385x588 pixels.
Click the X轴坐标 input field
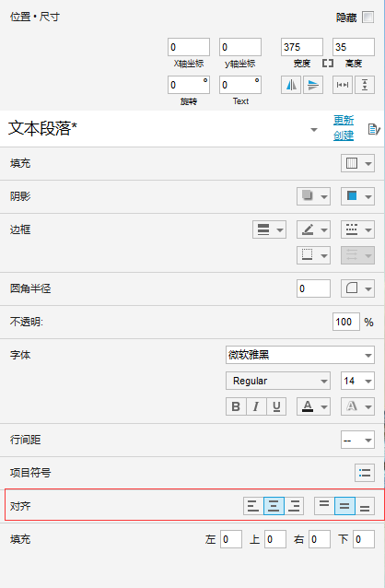point(189,47)
